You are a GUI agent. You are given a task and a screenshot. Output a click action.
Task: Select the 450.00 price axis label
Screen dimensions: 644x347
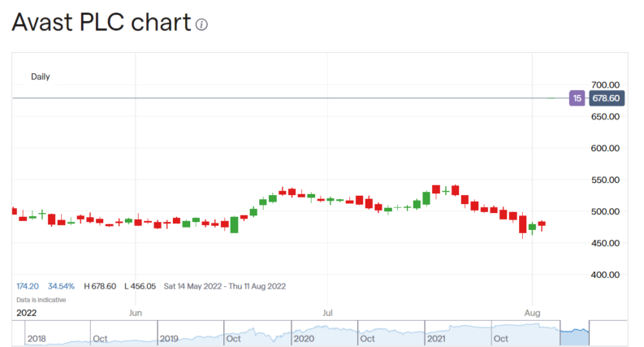click(605, 244)
